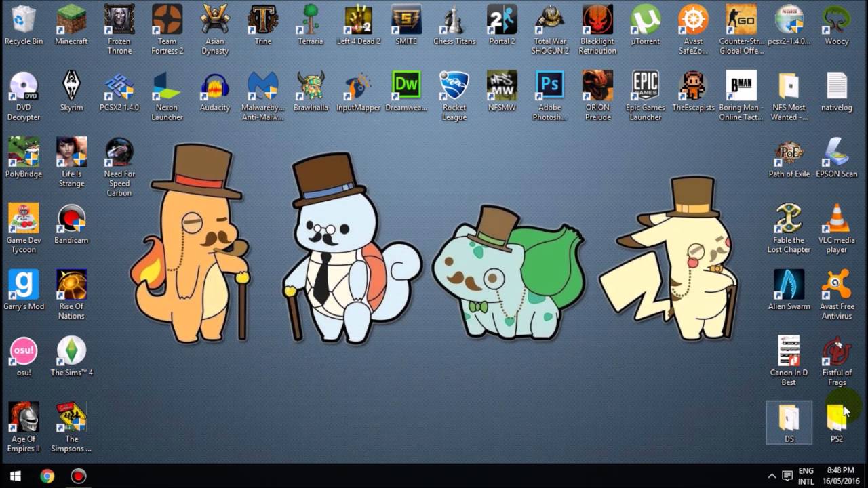Image resolution: width=868 pixels, height=488 pixels.
Task: Select the DS folder
Action: [x=789, y=422]
